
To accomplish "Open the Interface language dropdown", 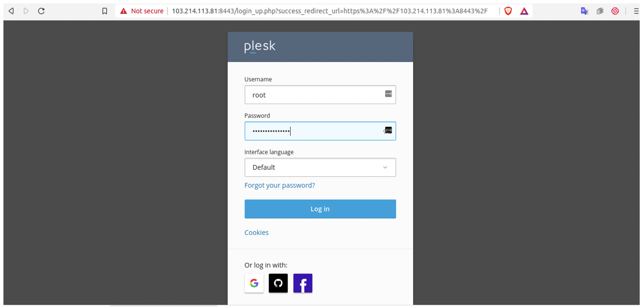I will coord(320,167).
